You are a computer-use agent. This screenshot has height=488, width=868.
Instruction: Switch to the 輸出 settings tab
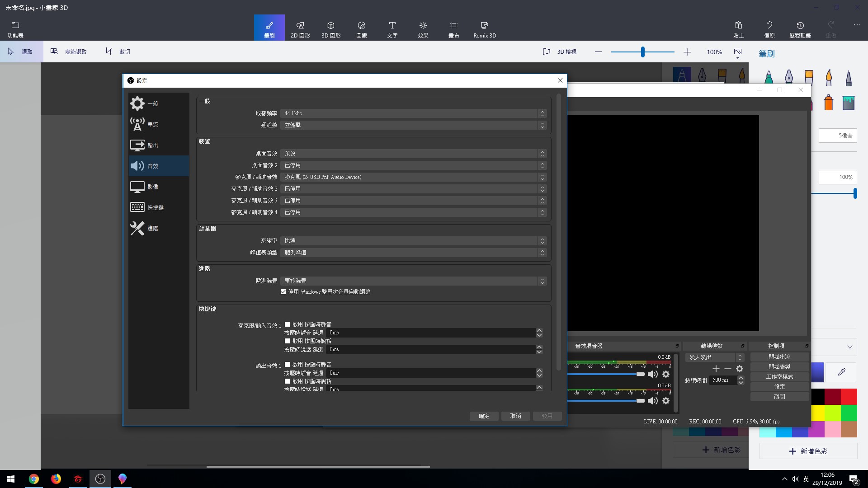(x=152, y=145)
